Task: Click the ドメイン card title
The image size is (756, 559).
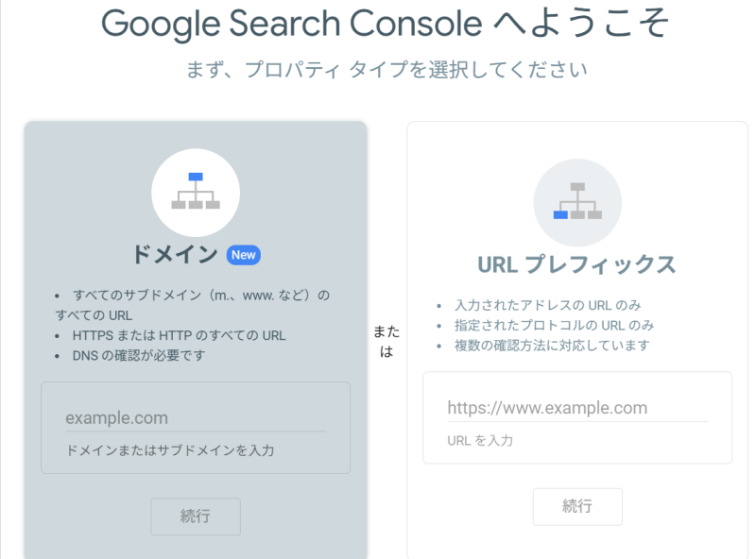Action: point(176,254)
